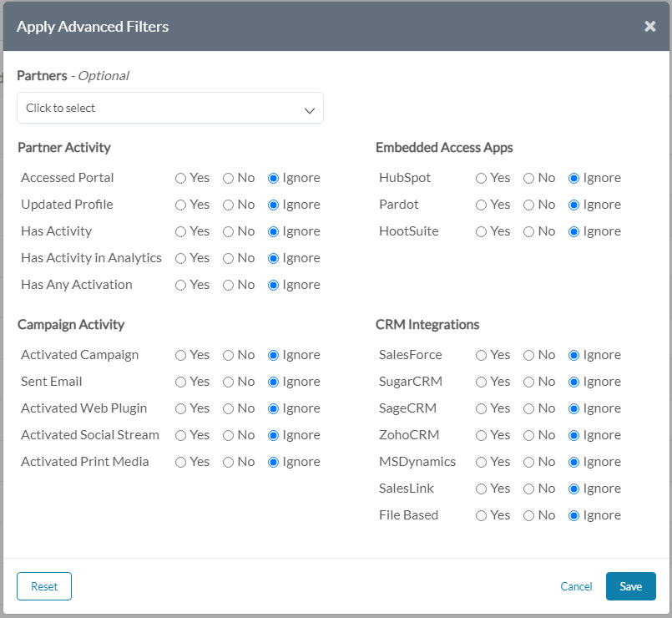
Task: Choose Yes for Has Activity
Action: (x=180, y=231)
